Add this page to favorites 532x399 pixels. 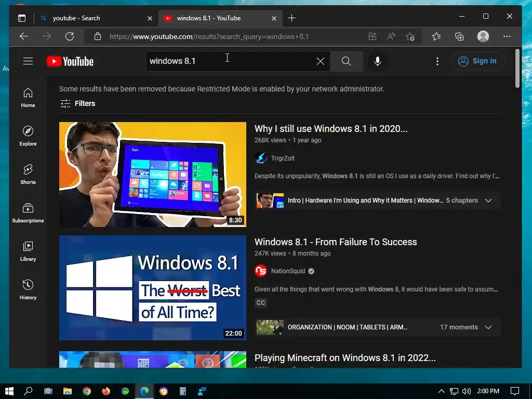(x=410, y=36)
